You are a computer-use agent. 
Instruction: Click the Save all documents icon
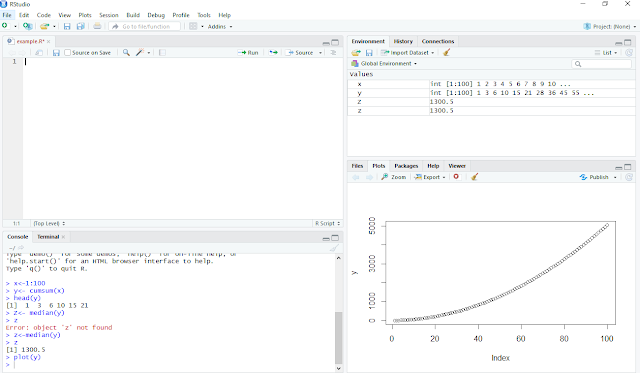click(x=81, y=26)
